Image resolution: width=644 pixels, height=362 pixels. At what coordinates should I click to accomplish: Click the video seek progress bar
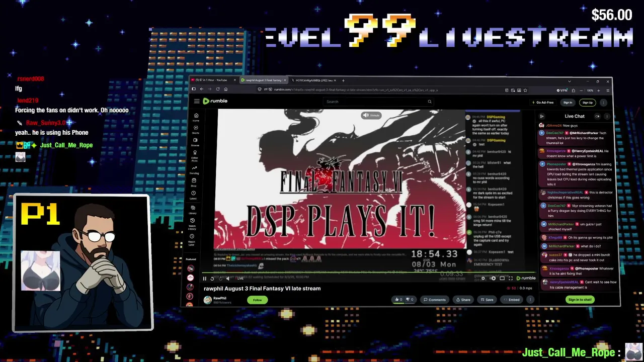pos(368,273)
